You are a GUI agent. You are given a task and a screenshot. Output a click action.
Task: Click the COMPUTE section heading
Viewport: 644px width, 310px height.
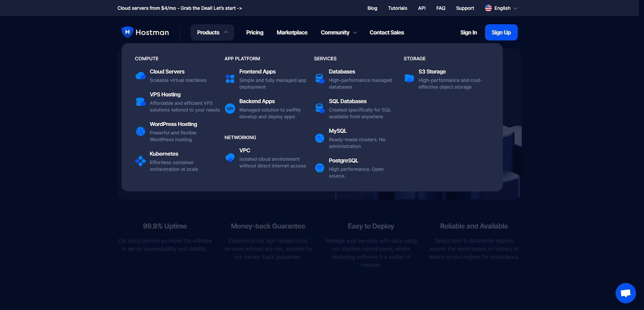[147, 59]
